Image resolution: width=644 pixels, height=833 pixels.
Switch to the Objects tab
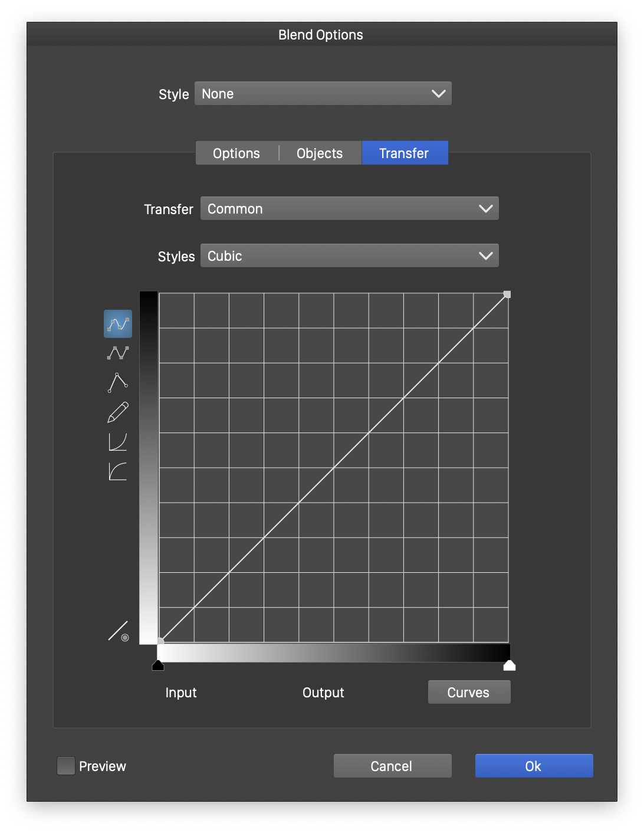320,153
